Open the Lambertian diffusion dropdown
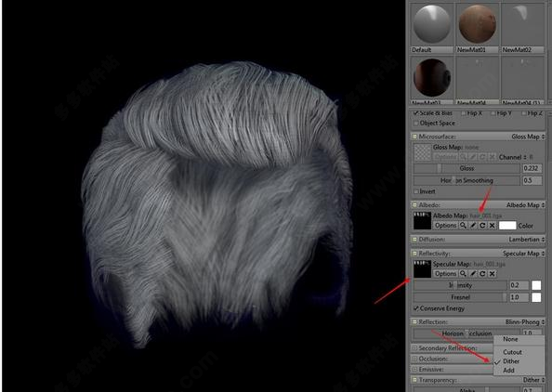The image size is (552, 392). tap(527, 240)
